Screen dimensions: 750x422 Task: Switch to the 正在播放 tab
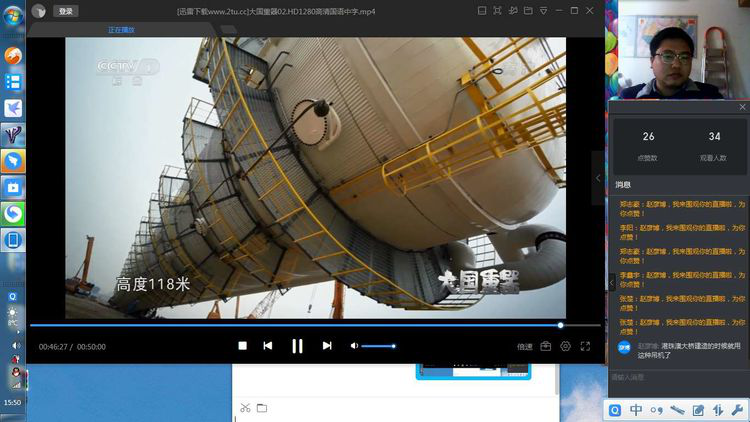(x=121, y=30)
